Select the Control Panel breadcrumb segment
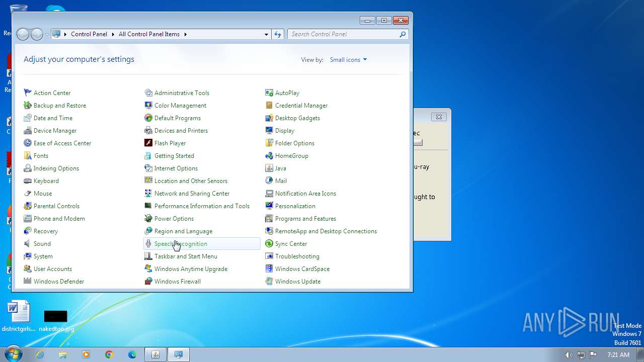 point(89,34)
